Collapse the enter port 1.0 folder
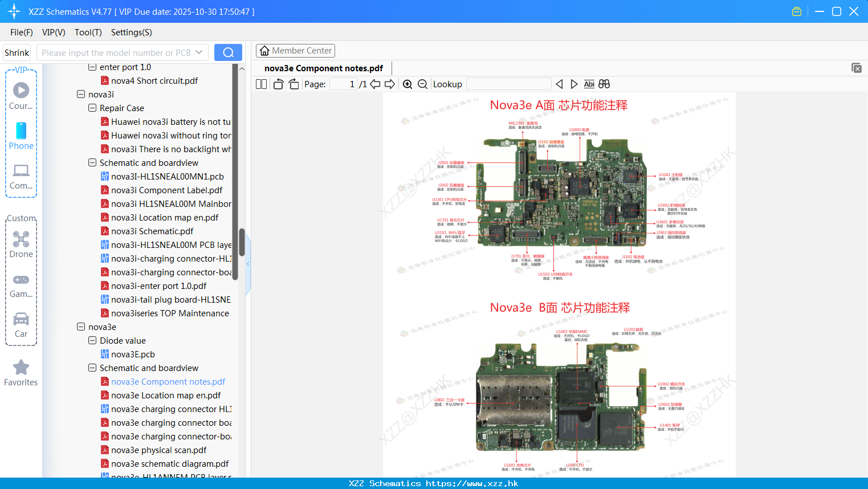Viewport: 868px width, 489px height. 92,67
